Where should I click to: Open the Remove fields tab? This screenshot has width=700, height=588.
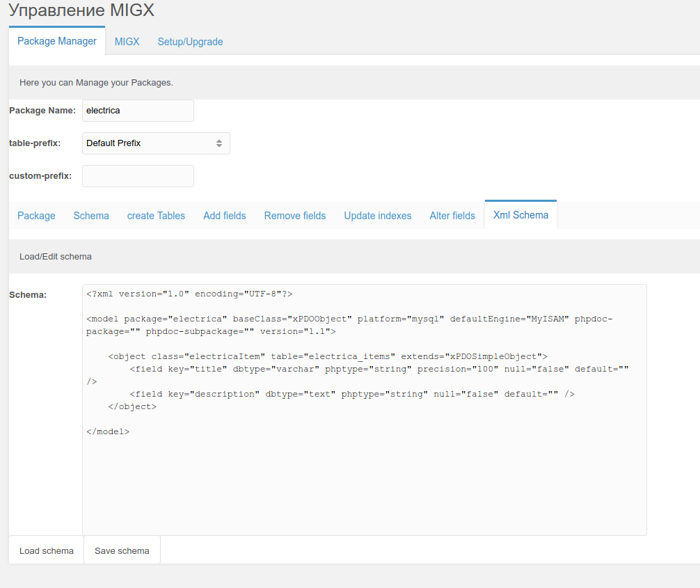pos(294,216)
